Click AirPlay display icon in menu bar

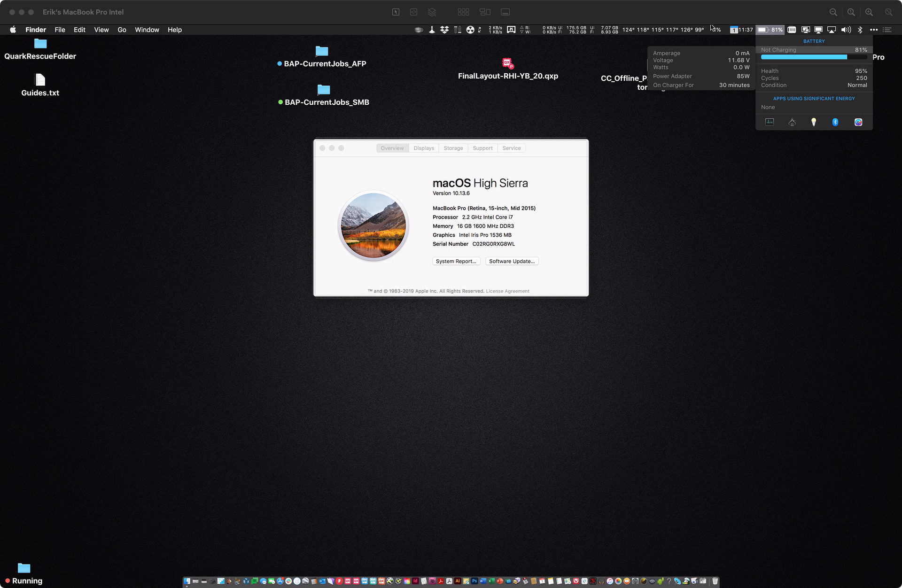coord(832,30)
